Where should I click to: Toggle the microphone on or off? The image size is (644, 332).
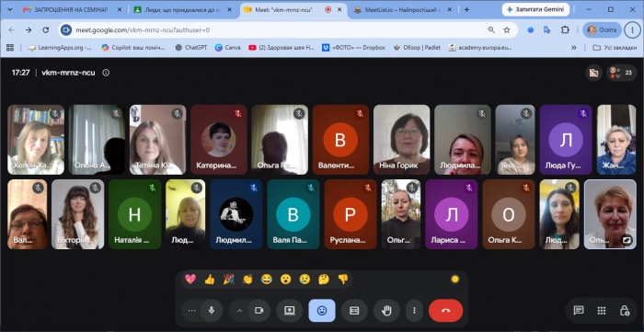point(212,311)
